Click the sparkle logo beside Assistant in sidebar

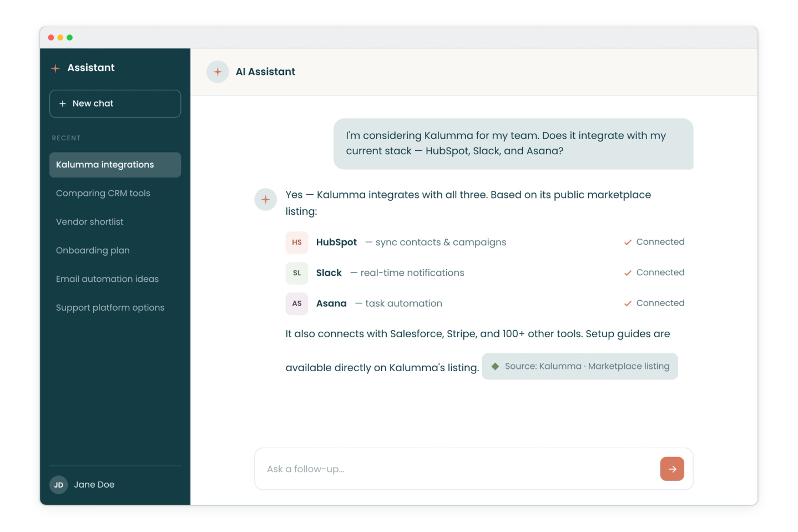click(55, 68)
